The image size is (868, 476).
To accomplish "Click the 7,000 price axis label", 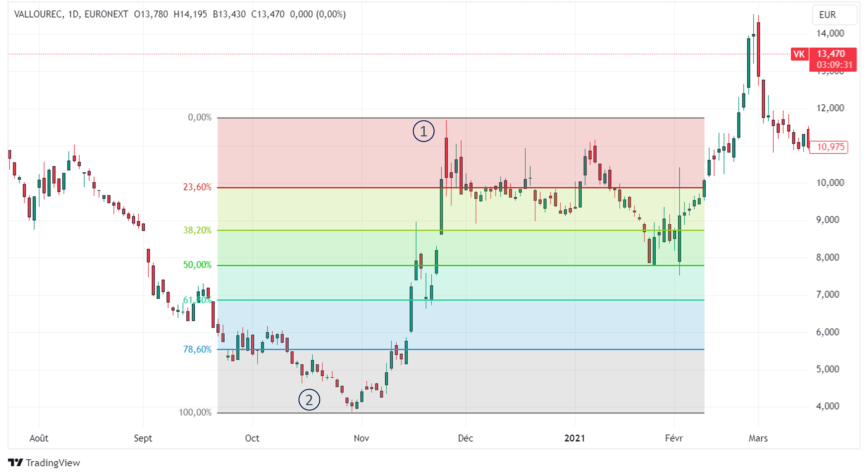I will (x=828, y=294).
